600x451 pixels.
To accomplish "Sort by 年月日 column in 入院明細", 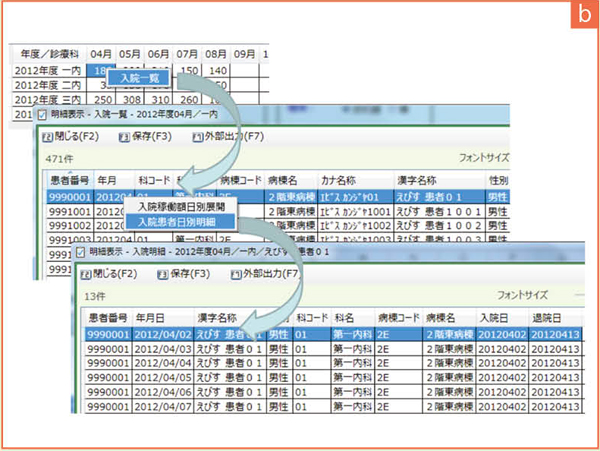I will click(161, 316).
